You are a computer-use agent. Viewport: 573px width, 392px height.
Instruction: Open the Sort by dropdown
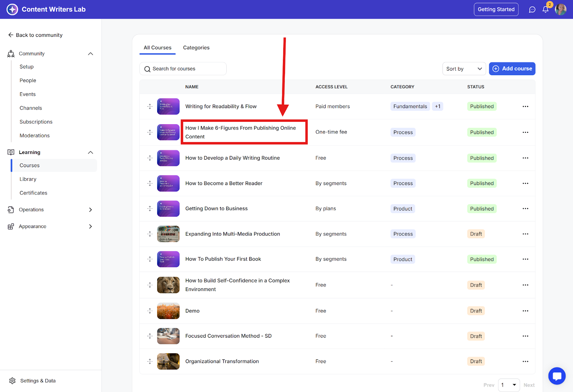click(x=464, y=69)
